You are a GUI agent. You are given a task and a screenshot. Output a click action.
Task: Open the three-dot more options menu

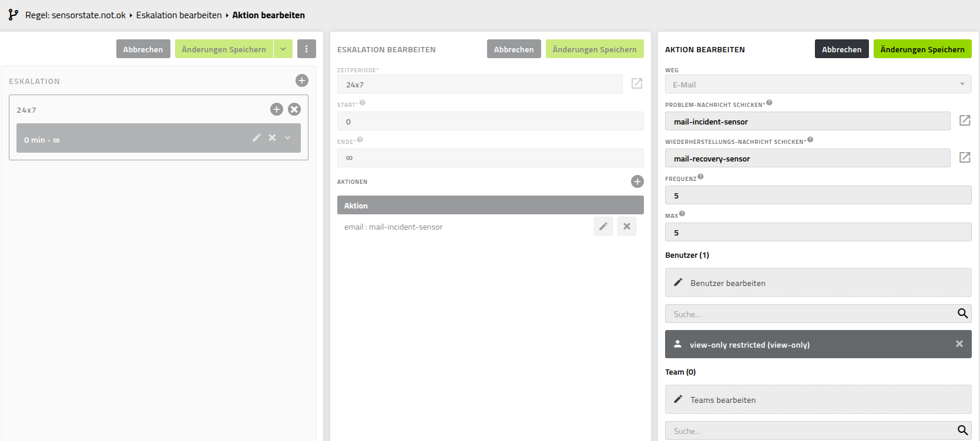(x=306, y=49)
